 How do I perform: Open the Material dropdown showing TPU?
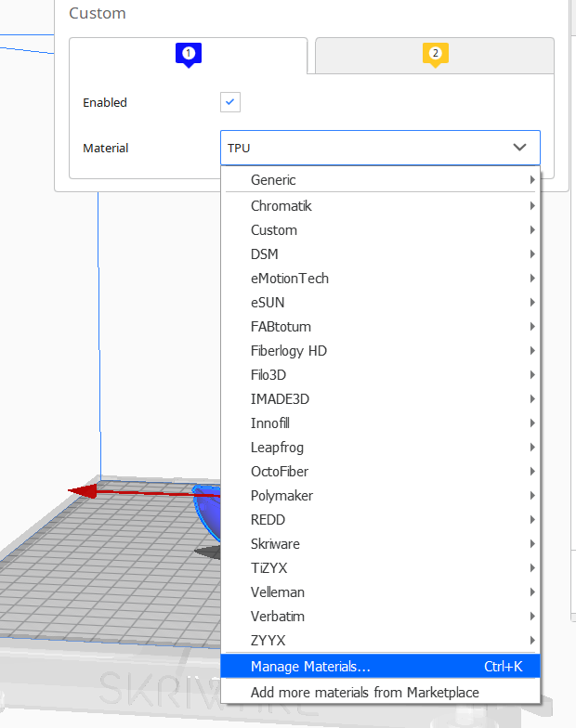point(380,148)
